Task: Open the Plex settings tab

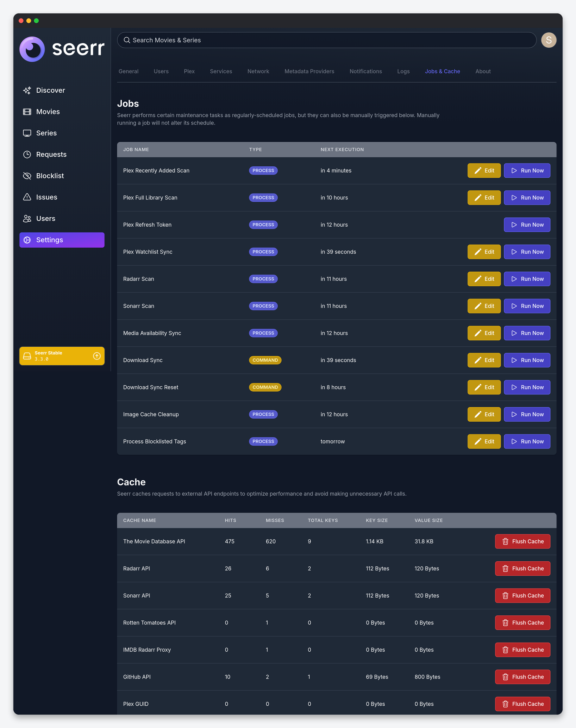Action: point(189,71)
